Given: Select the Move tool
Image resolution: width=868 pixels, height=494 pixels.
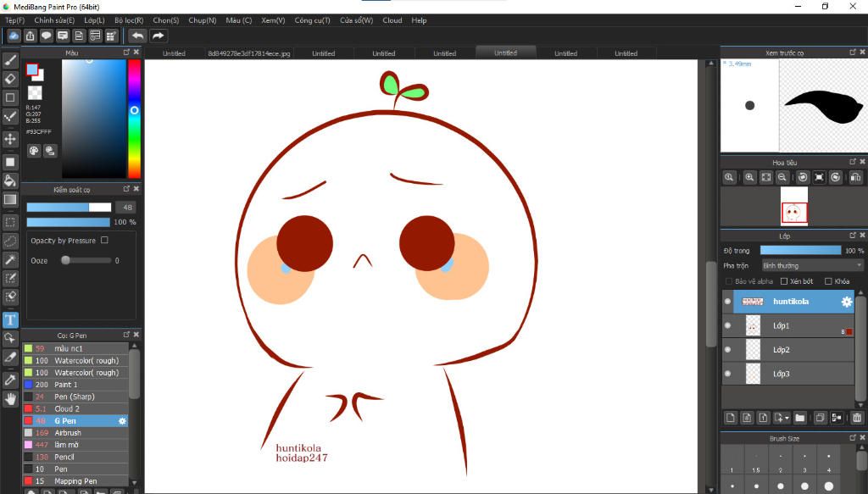Looking at the screenshot, I should click(x=10, y=139).
